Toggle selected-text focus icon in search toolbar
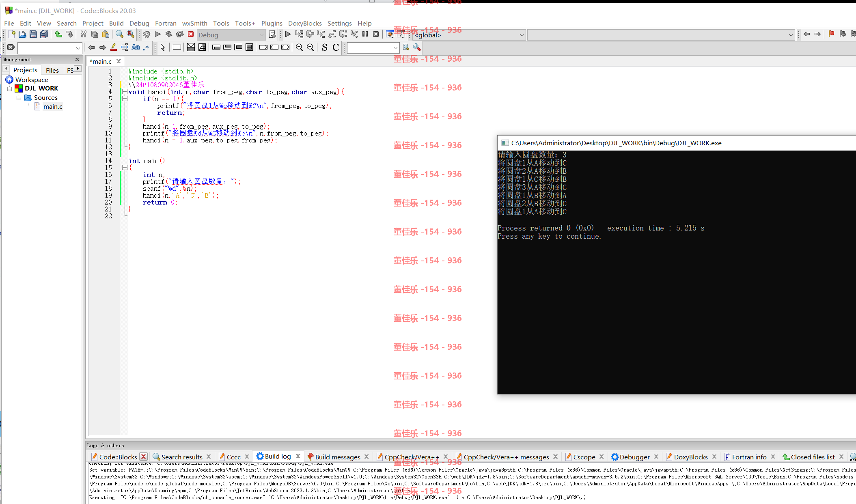The height and width of the screenshot is (504, 856). pyautogui.click(x=125, y=47)
